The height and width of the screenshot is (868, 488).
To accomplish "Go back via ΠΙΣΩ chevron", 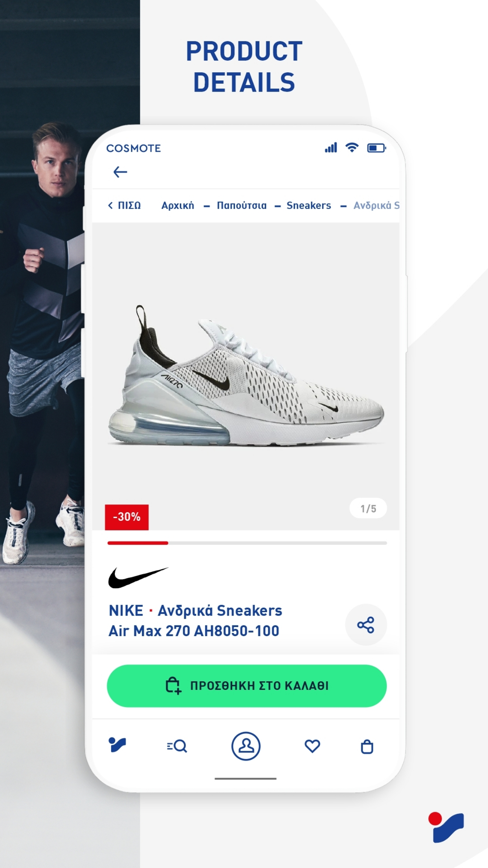I will pyautogui.click(x=124, y=205).
